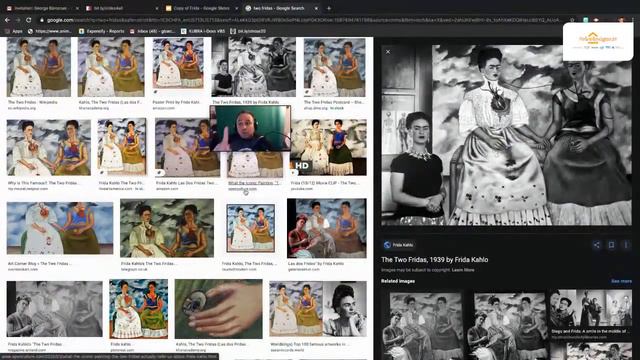Close the 'Copy of Frida - Google Slides' tab
640x360 pixels.
tap(236, 8)
